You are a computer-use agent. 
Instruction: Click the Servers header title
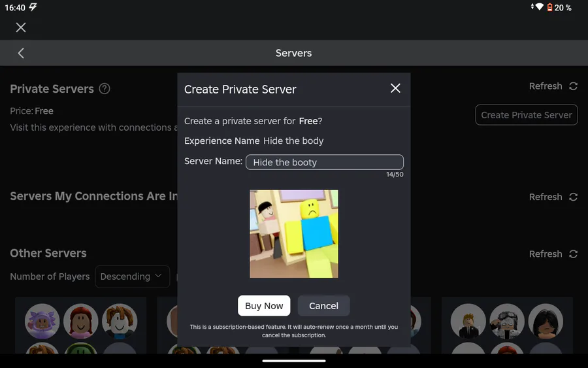click(x=293, y=53)
